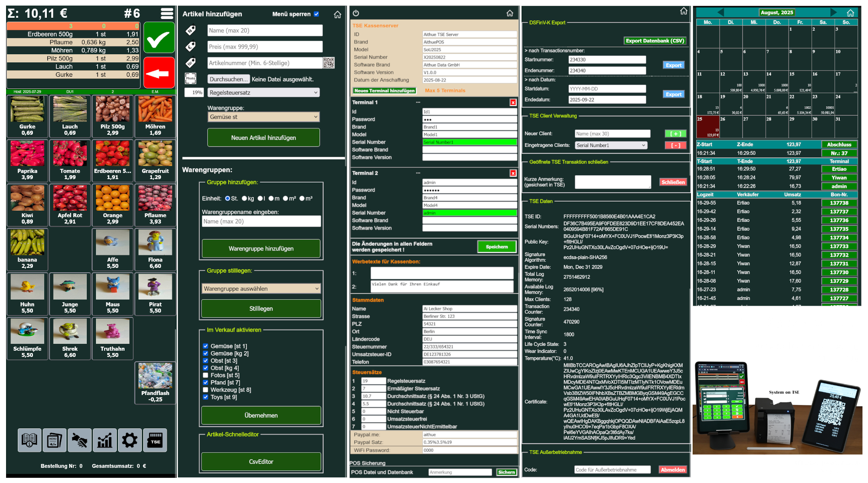The height and width of the screenshot is (483, 868).
Task: Open the TSE memory card icon
Action: (155, 440)
